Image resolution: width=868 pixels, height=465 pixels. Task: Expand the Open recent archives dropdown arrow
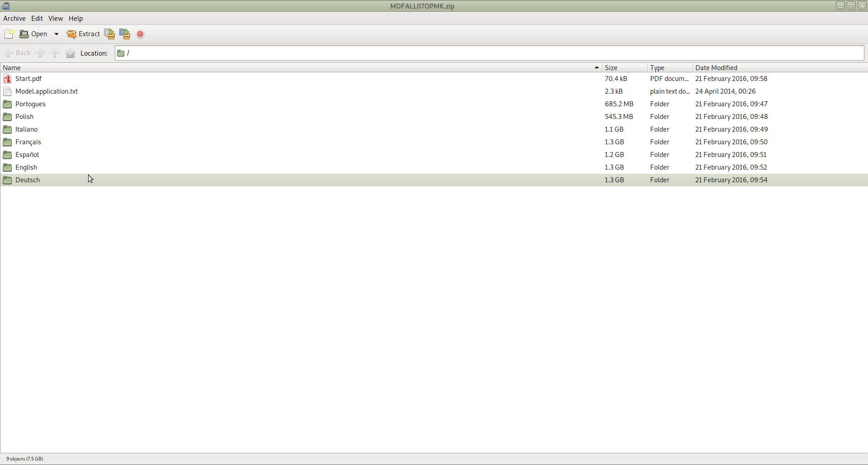pos(57,34)
